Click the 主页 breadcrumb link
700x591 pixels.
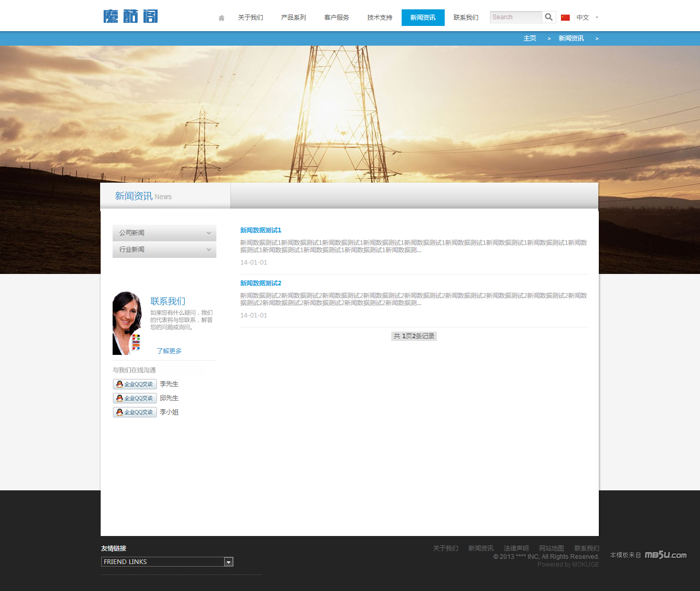coord(530,38)
